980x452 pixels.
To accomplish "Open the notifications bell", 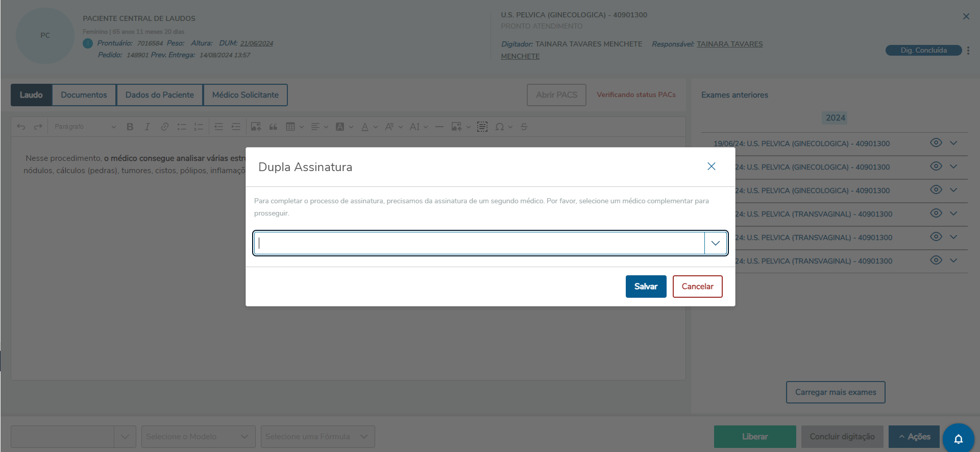I will pyautogui.click(x=958, y=438).
